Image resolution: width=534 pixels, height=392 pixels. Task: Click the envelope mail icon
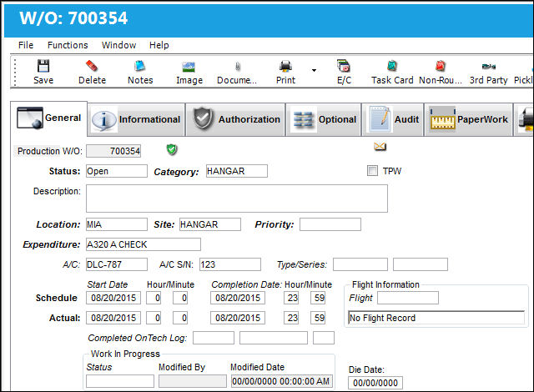click(380, 147)
